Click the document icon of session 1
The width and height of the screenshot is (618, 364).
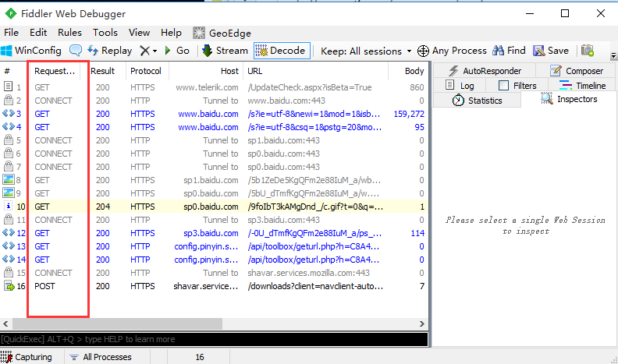pos(8,87)
